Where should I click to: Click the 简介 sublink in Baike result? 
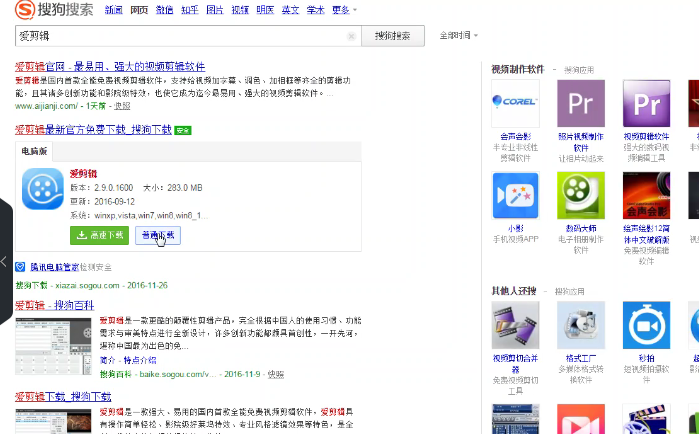(107, 360)
